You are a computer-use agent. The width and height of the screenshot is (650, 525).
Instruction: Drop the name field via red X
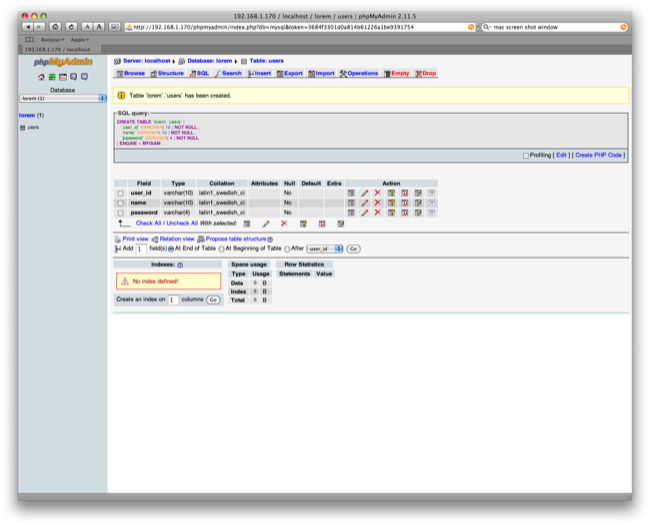[x=377, y=203]
